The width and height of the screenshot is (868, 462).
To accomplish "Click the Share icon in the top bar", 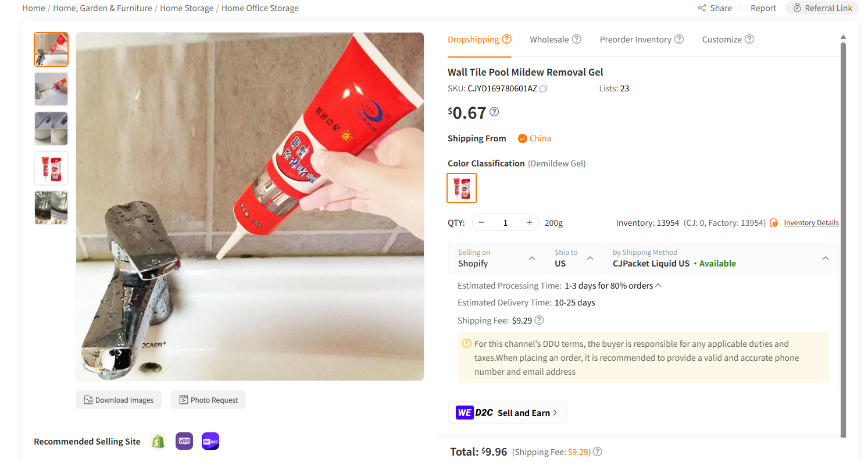I will [702, 8].
